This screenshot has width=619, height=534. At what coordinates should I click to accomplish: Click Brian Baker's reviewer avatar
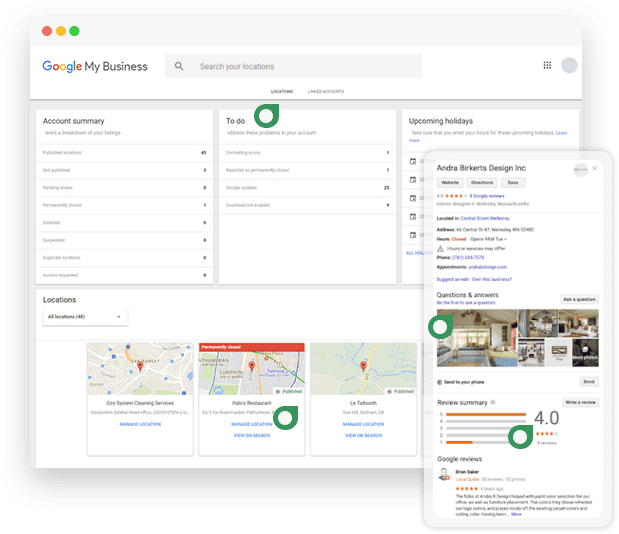pos(444,473)
